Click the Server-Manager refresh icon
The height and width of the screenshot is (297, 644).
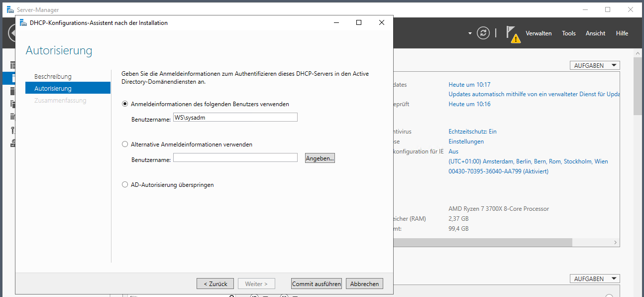(x=483, y=33)
